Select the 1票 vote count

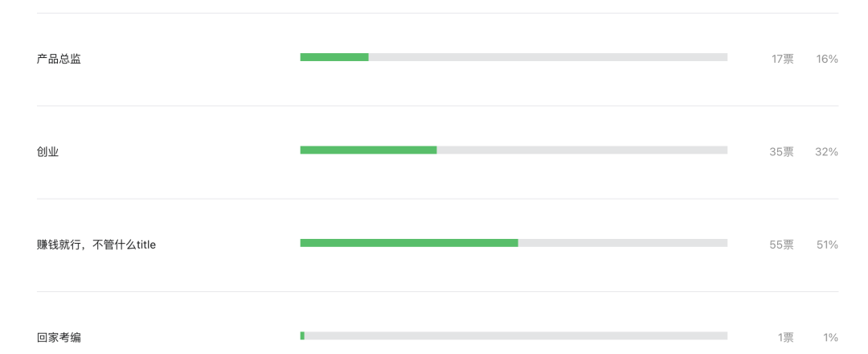[785, 337]
